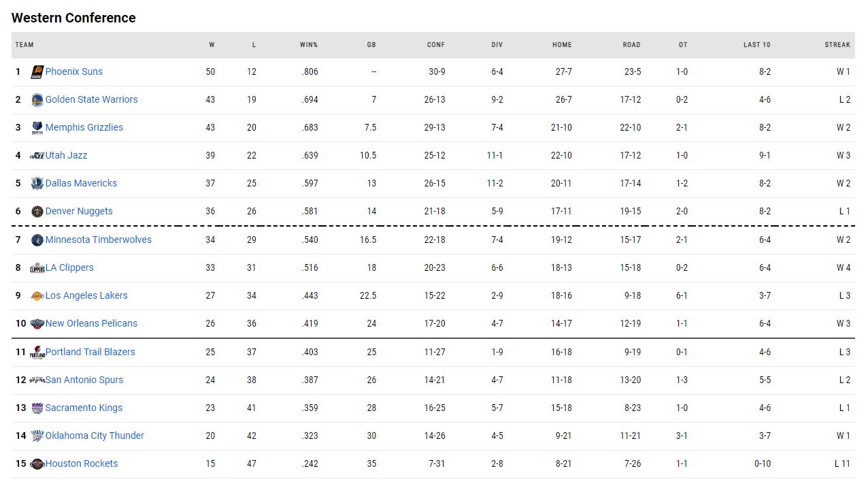Click the Portland Trail Blazers logo
Image resolution: width=868 pixels, height=492 pixels.
click(36, 352)
